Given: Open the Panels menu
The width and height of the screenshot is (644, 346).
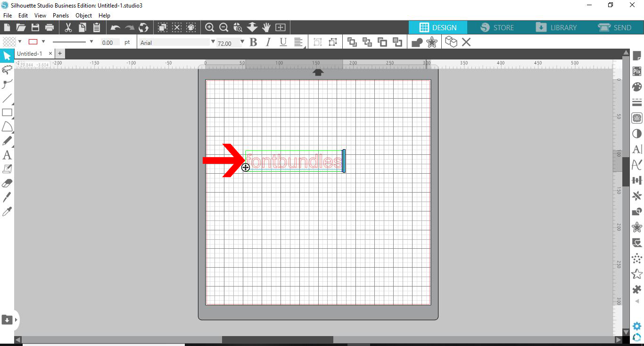Looking at the screenshot, I should pos(61,16).
